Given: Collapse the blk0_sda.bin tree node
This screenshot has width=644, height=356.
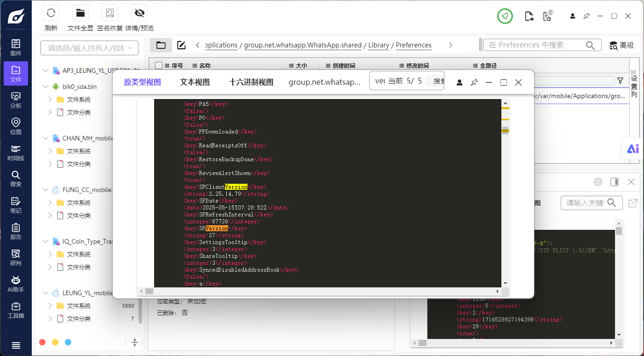Looking at the screenshot, I should (45, 87).
